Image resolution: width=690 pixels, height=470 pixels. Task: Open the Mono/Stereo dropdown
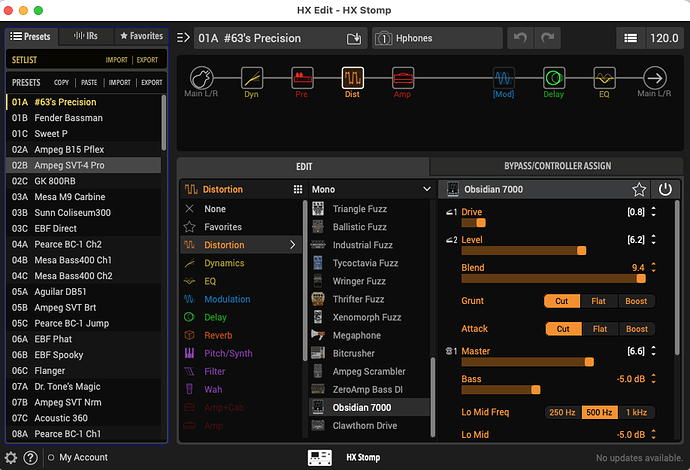371,189
